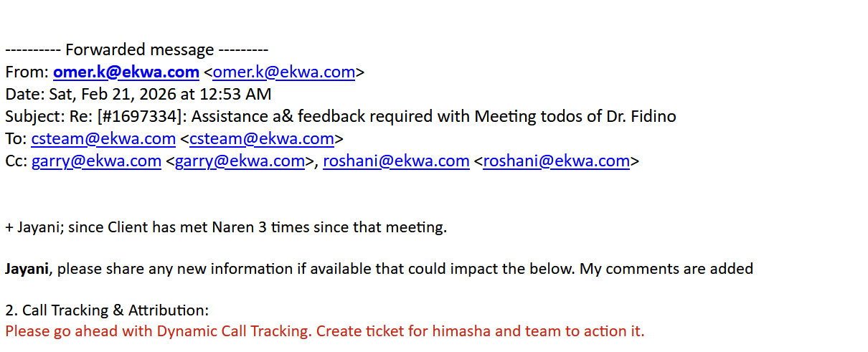868x352 pixels.
Task: Click the csteam@ekwa.com address in angle brackets
Action: [x=262, y=138]
